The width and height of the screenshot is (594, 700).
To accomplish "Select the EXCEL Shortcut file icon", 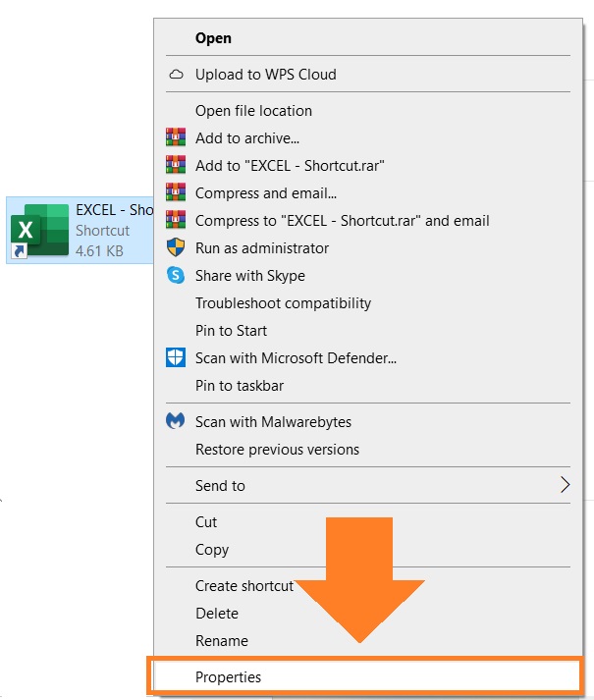I will point(39,231).
